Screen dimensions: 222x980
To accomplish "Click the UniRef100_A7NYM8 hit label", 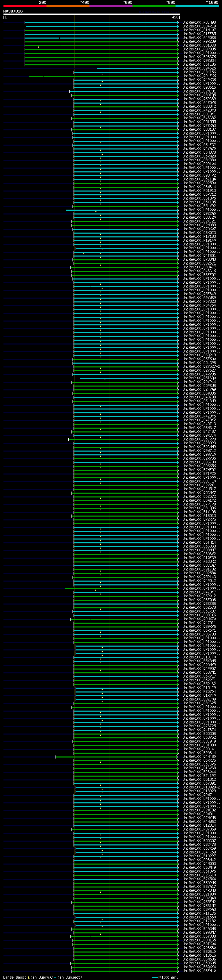I will coord(199,818).
